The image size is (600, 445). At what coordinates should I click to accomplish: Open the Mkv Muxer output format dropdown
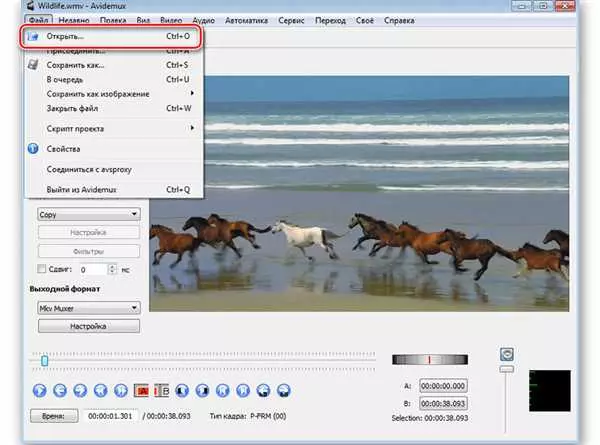[89, 308]
